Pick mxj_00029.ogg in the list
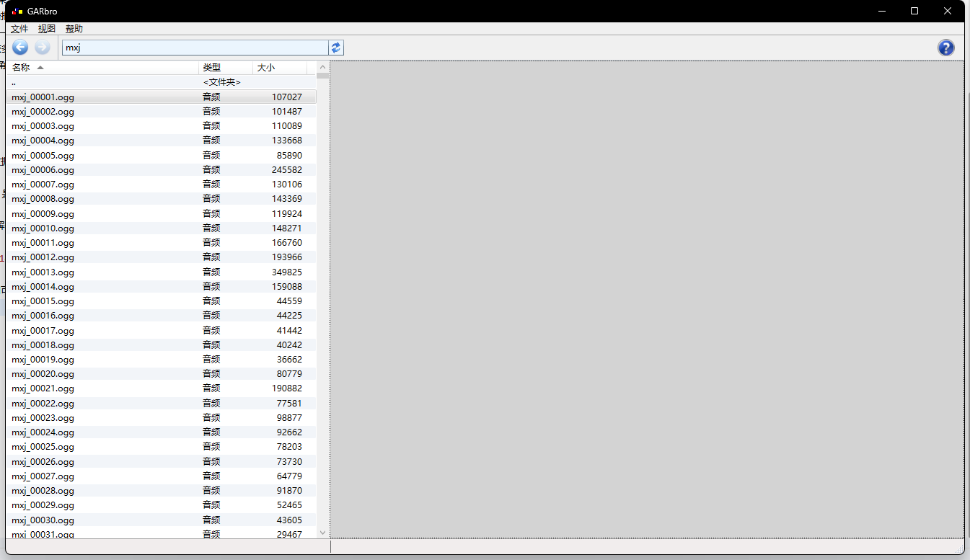 pyautogui.click(x=161, y=505)
